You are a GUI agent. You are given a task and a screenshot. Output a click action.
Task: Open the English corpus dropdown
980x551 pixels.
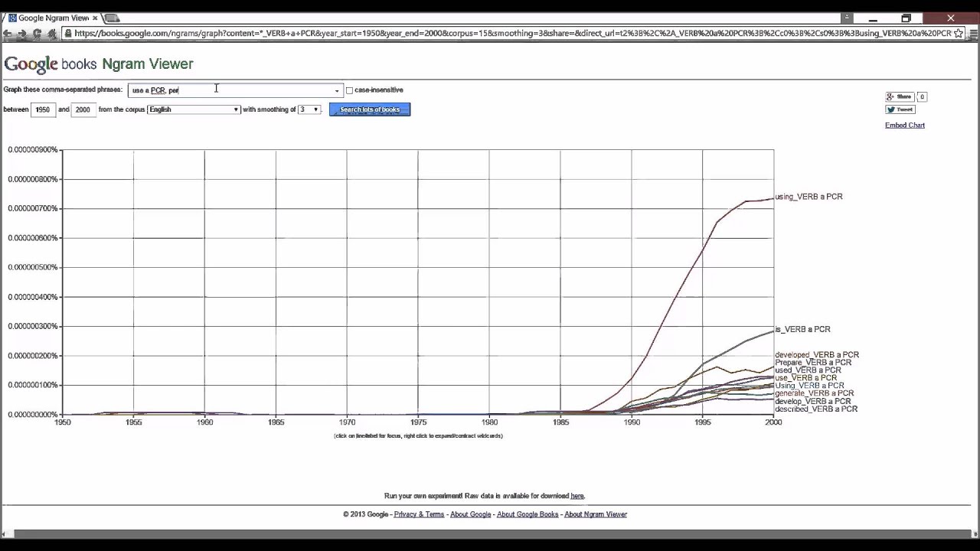tap(194, 109)
